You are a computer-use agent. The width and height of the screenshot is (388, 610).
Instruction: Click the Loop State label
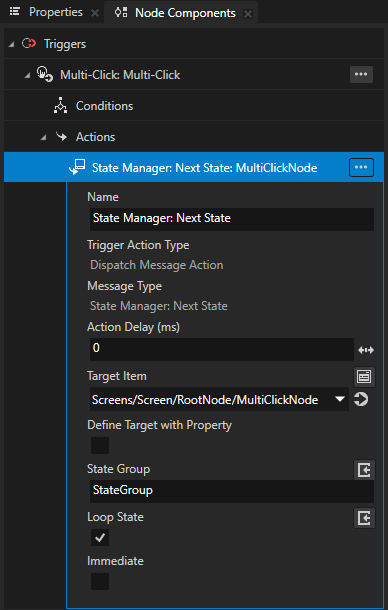(x=115, y=517)
